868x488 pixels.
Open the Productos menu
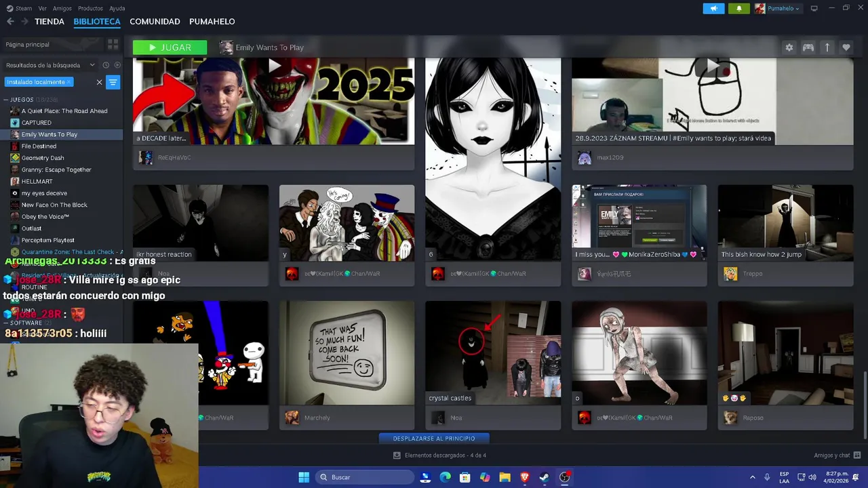[90, 8]
